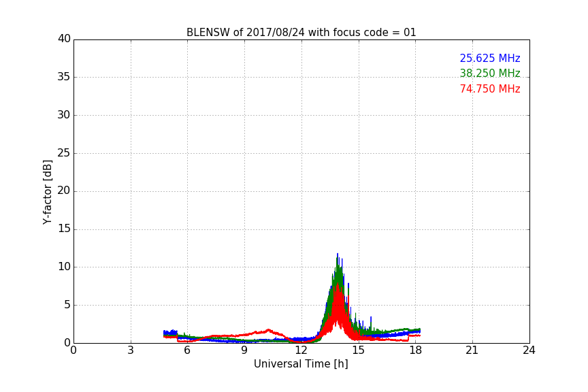Click the y-axis tick label '30'
588x392 pixels.
(x=64, y=115)
